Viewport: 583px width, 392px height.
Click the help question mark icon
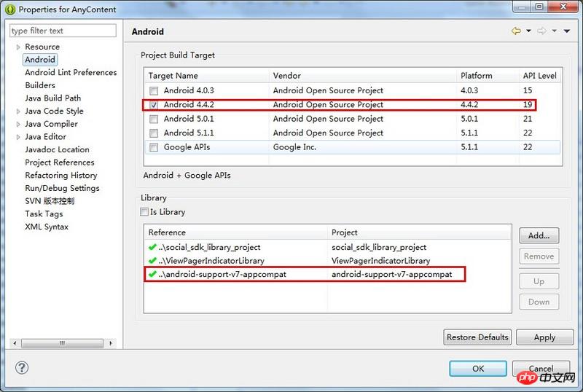pos(22,368)
